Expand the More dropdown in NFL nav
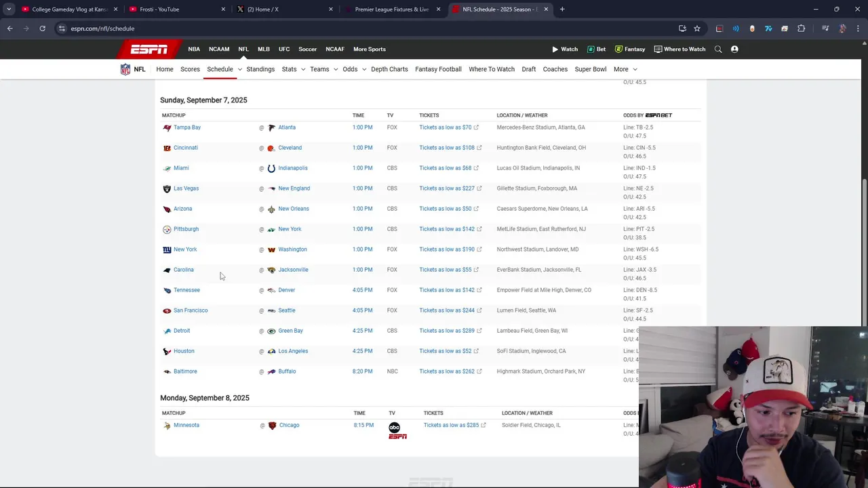The height and width of the screenshot is (488, 868). 625,69
